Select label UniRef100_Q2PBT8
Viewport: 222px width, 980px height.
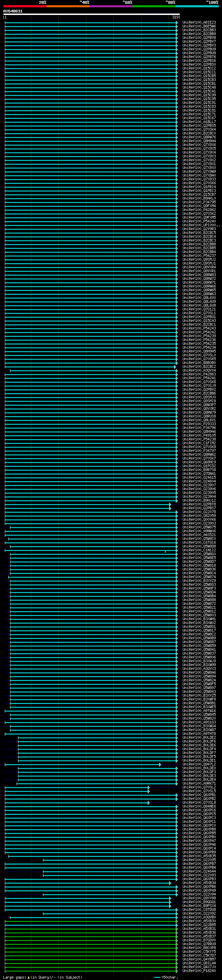(199, 504)
